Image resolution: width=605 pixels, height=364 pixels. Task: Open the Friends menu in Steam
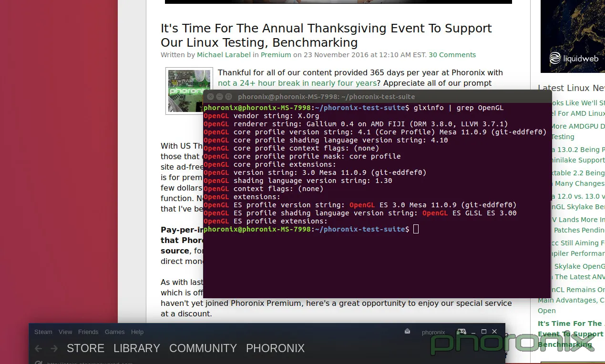(x=88, y=332)
